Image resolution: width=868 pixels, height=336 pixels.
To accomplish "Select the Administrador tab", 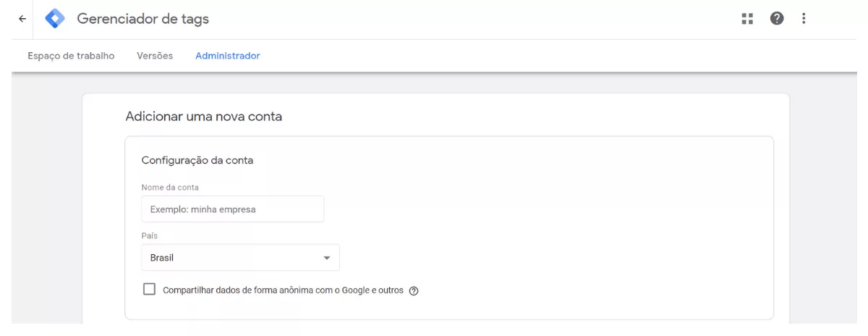I will coord(228,56).
